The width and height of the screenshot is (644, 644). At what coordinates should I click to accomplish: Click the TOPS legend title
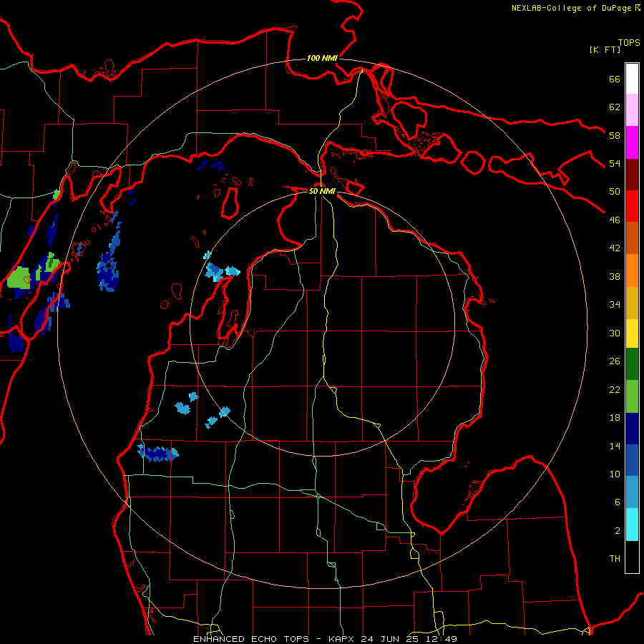[x=629, y=42]
